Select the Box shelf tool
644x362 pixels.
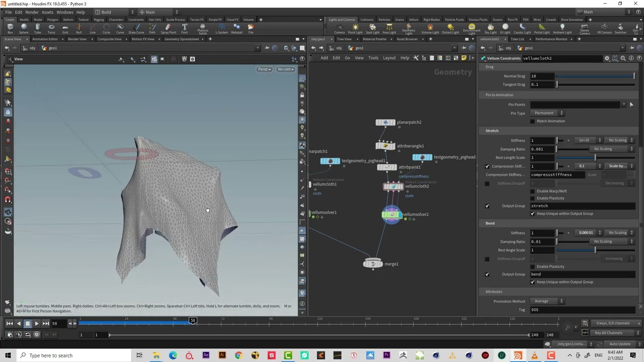click(10, 29)
